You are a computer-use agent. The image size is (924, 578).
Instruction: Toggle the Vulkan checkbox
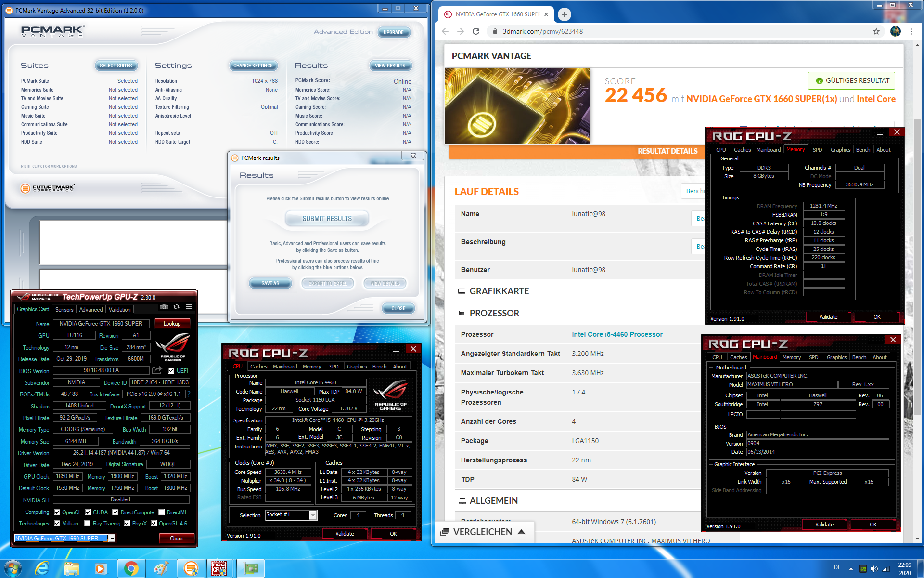point(57,523)
